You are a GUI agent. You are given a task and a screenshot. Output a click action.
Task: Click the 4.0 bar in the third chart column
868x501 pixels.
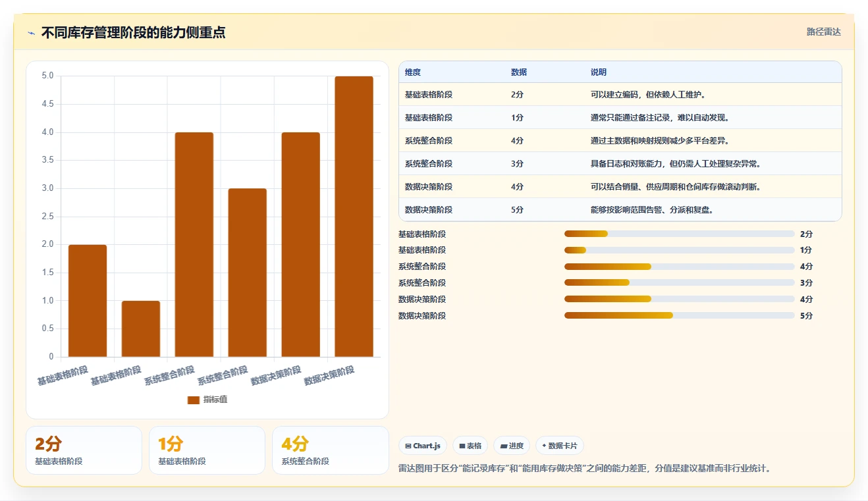click(194, 245)
